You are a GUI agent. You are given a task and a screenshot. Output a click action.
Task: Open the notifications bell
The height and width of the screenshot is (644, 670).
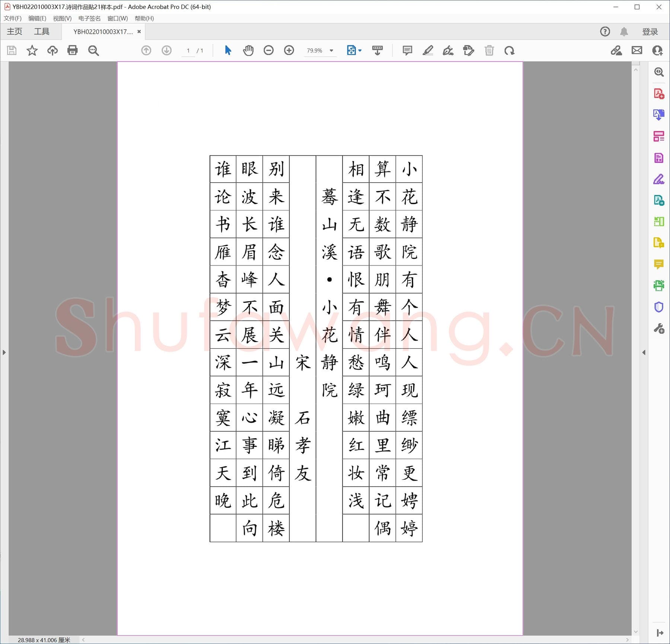624,32
